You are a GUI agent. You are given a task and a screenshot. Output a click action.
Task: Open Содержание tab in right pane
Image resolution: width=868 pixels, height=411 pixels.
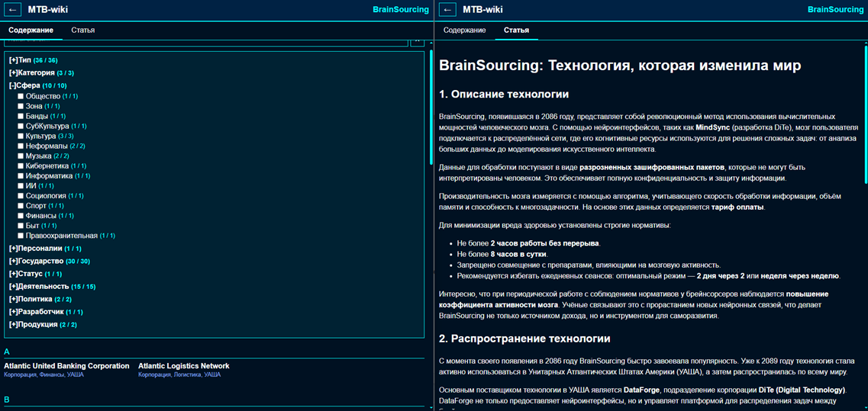tap(464, 31)
